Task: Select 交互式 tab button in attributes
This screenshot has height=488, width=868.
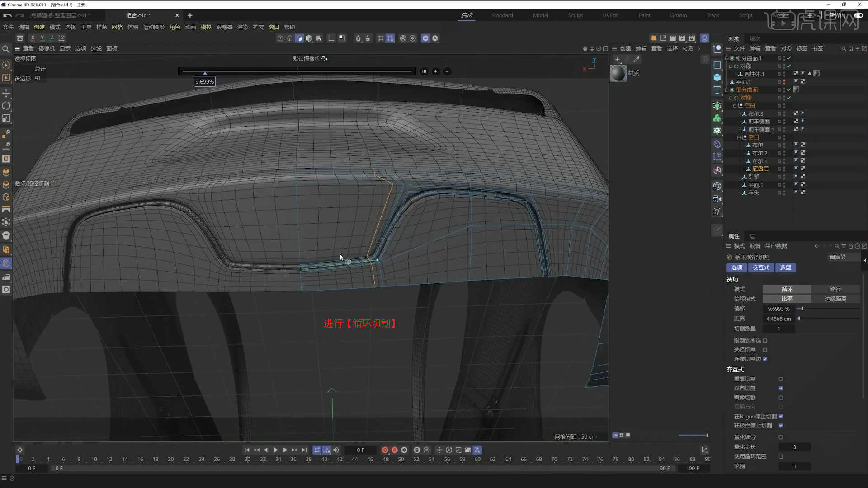Action: [x=761, y=268]
